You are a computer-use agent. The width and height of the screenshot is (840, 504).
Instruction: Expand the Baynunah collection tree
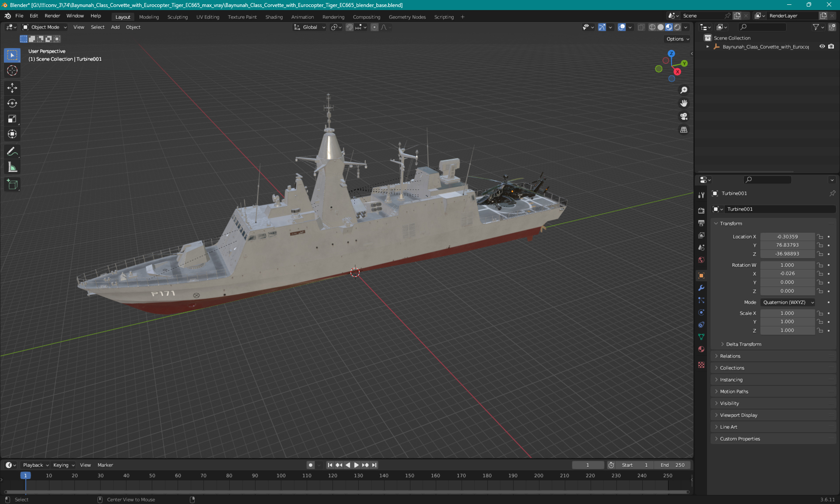[707, 46]
